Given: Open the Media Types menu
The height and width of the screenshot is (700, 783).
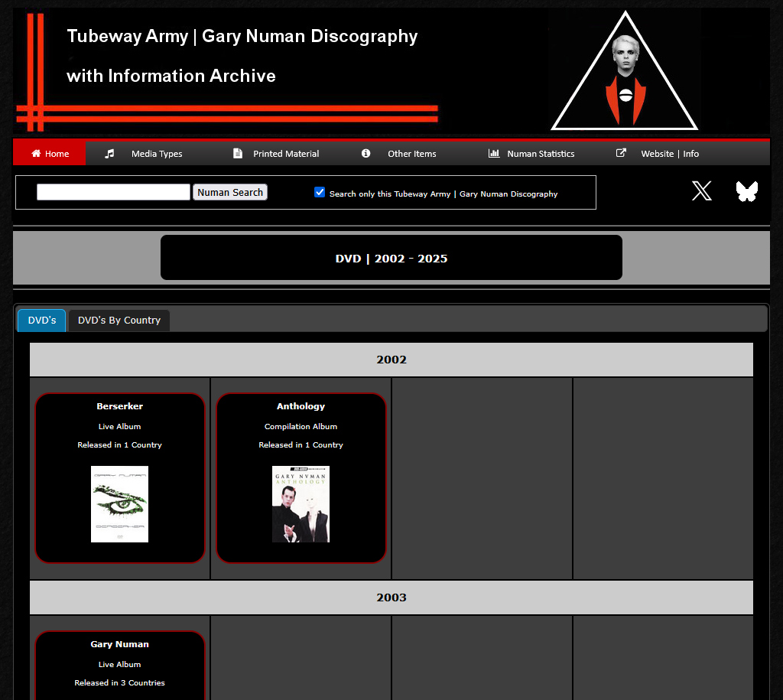Looking at the screenshot, I should point(157,154).
